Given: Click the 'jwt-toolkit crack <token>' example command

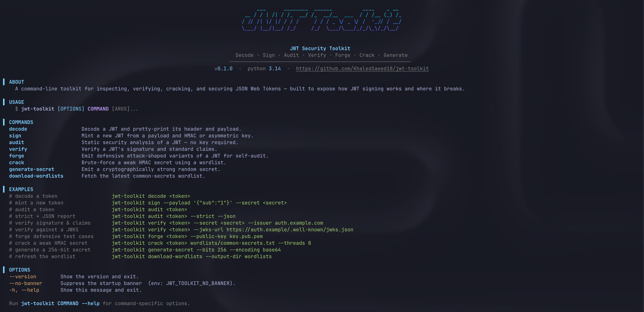Looking at the screenshot, I should [211, 243].
